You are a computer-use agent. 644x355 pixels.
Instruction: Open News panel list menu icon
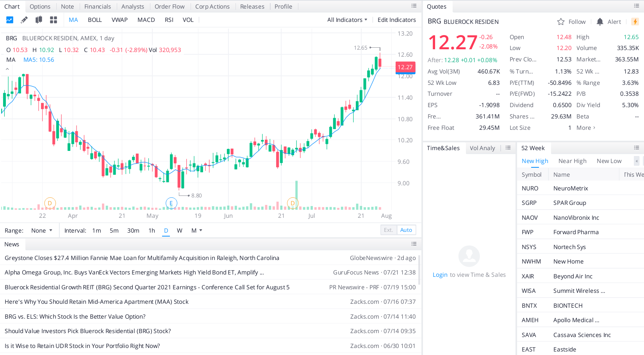[414, 244]
